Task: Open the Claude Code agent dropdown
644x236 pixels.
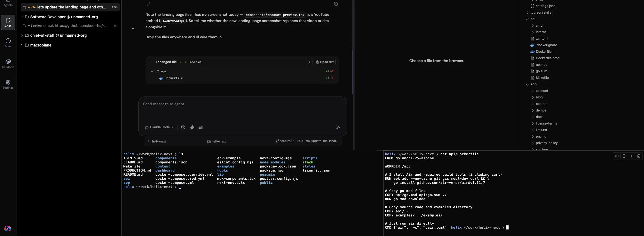Action: pos(159,127)
